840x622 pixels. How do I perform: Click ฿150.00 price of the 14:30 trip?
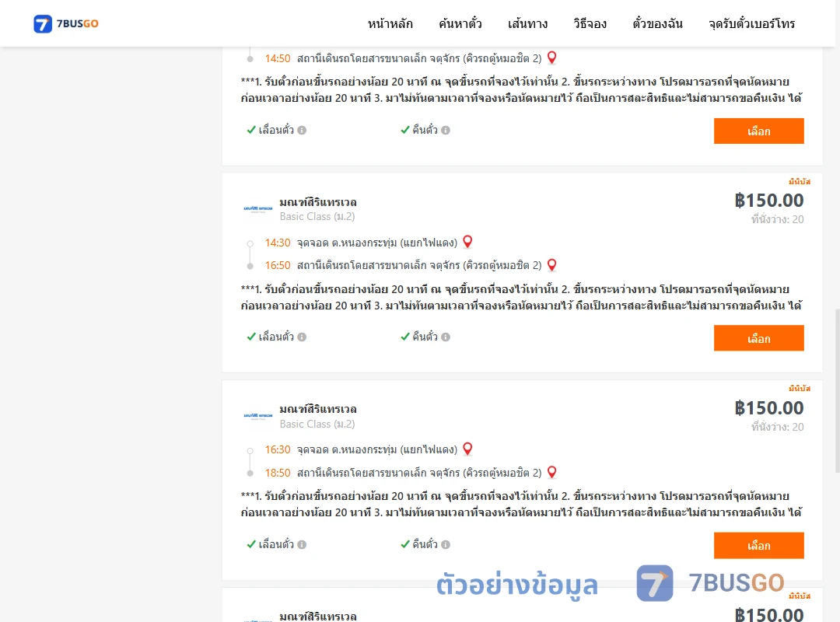768,201
